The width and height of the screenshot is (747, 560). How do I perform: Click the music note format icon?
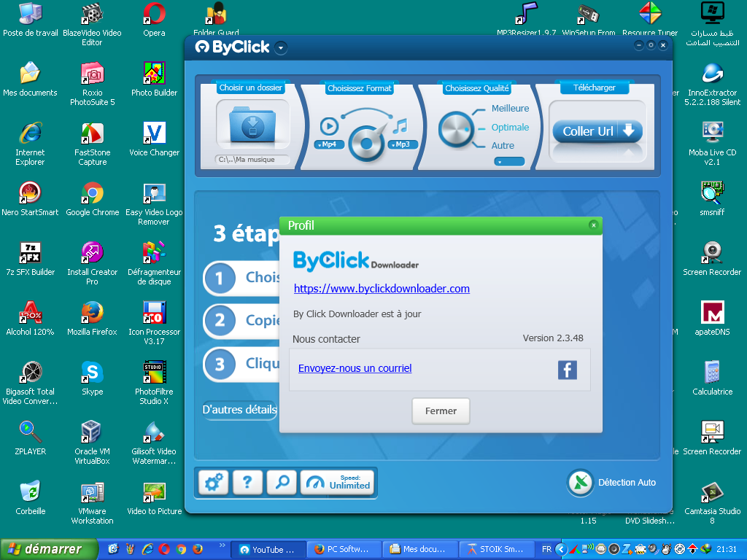point(400,126)
